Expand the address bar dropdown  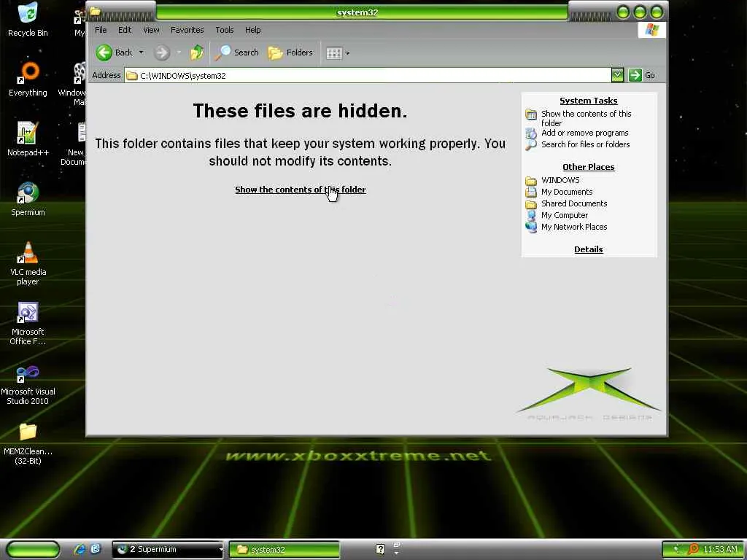point(617,75)
